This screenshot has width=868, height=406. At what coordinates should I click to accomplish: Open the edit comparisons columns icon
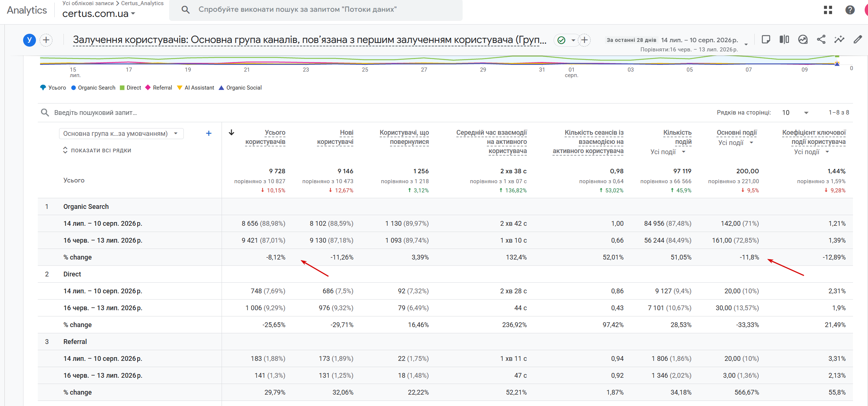point(784,40)
